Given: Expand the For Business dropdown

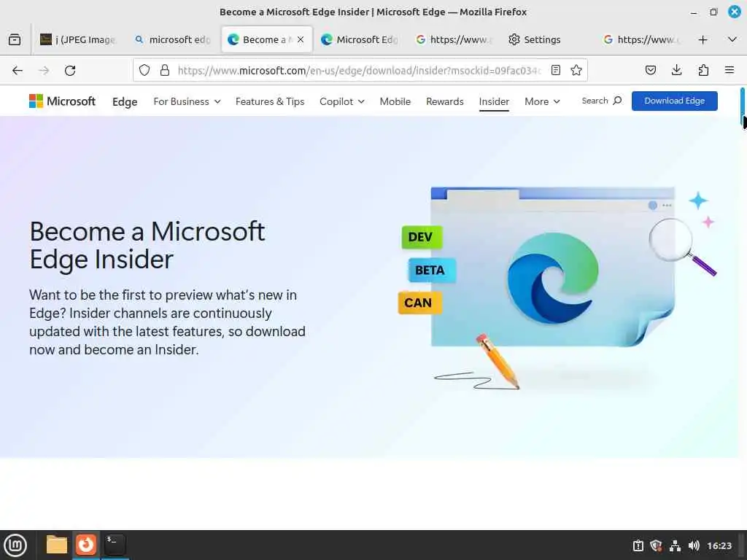Looking at the screenshot, I should (187, 101).
